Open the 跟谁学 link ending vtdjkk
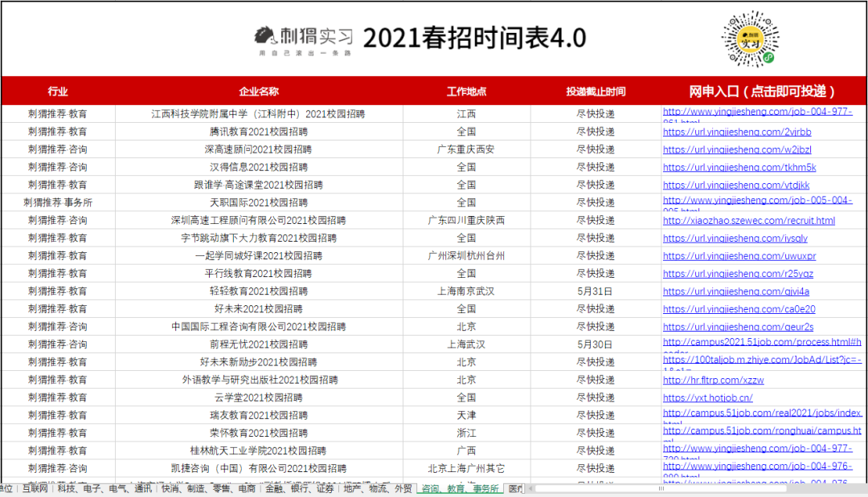Viewport: 868px width, 497px height. tap(735, 185)
